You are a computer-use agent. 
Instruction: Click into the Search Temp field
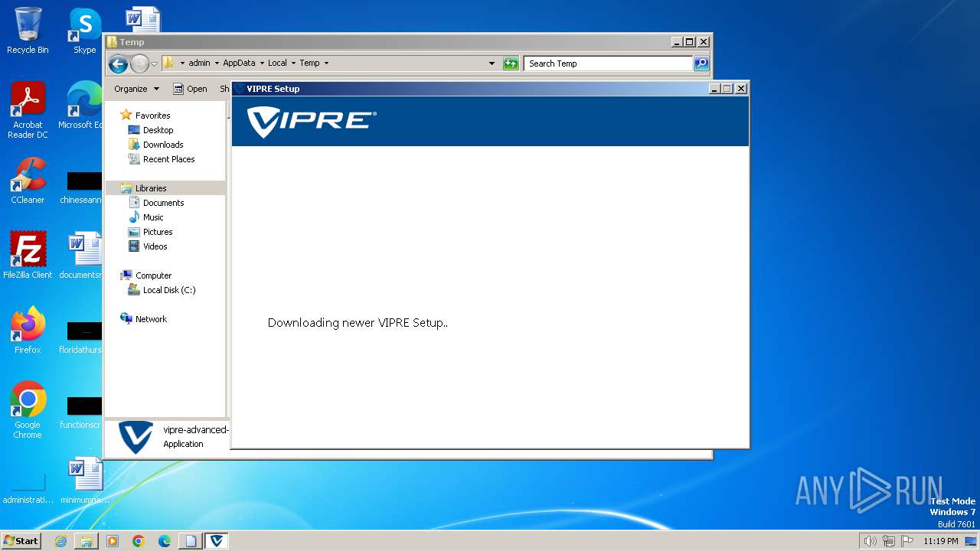click(609, 64)
